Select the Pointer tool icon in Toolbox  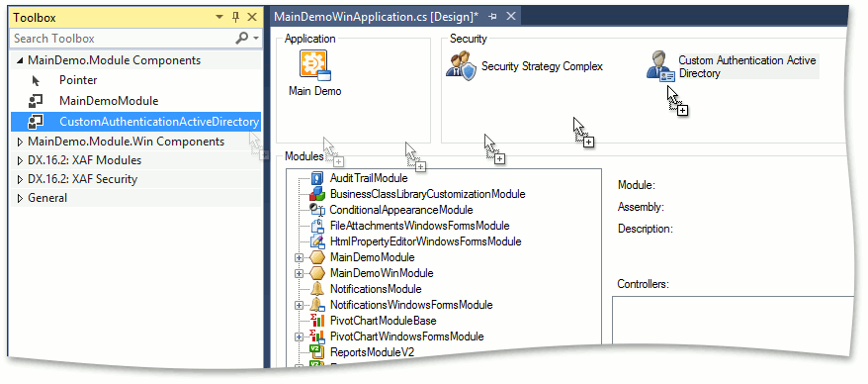36,81
